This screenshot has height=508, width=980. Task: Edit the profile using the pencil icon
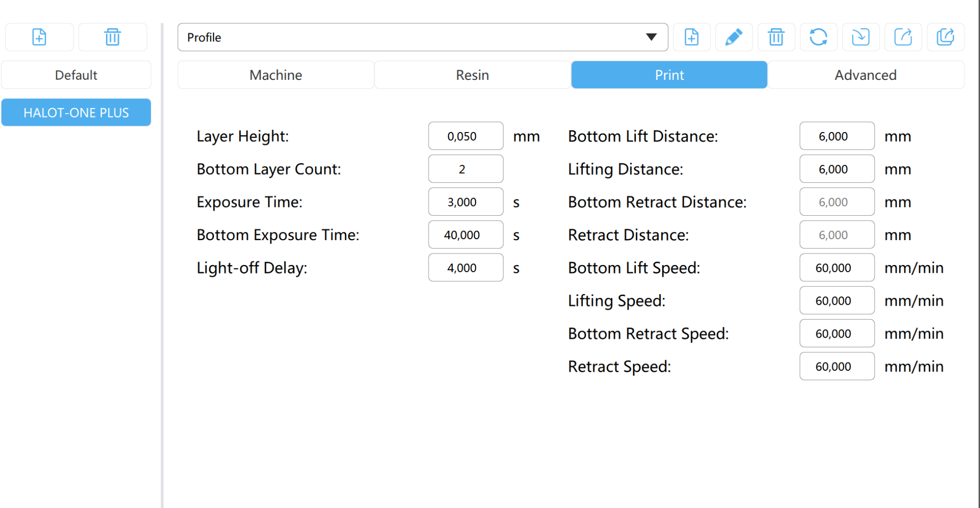point(734,37)
